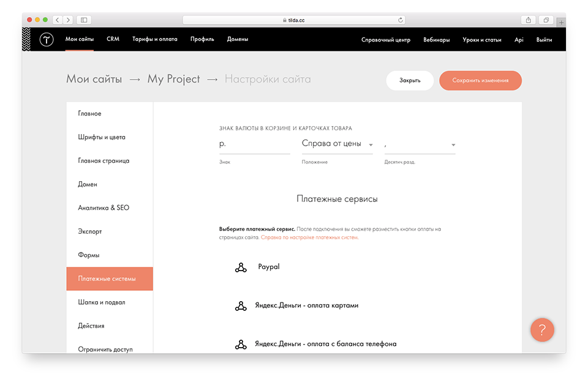588x385 pixels.
Task: Click the Яндекс.Деньги phone balance icon
Action: click(241, 344)
